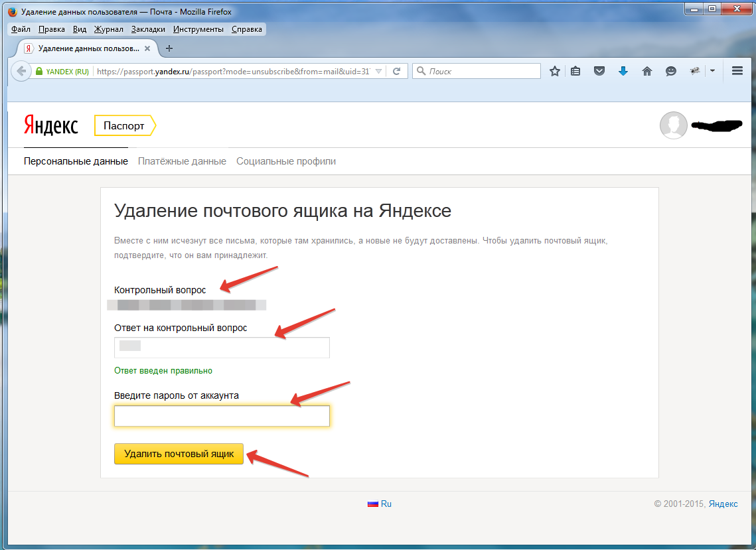Open a new tab with plus button
The height and width of the screenshot is (550, 756).
(169, 48)
